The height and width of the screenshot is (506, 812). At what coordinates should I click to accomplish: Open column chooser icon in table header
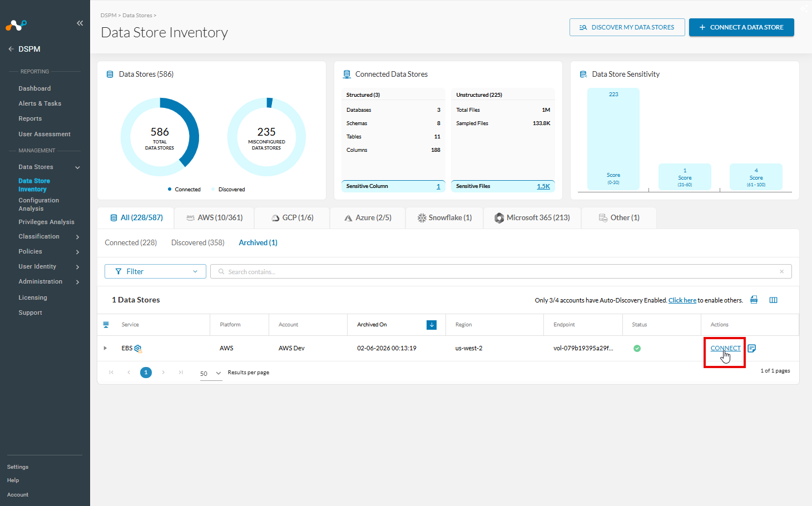pyautogui.click(x=773, y=300)
